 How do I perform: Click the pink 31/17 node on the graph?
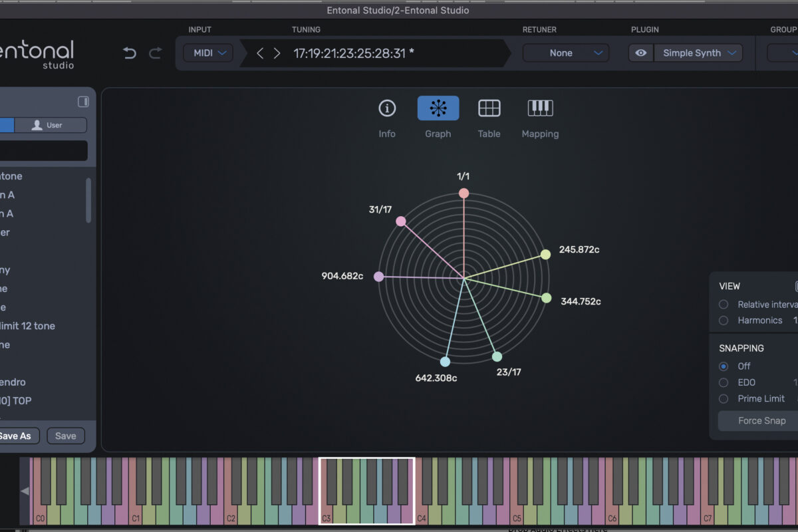pyautogui.click(x=401, y=220)
